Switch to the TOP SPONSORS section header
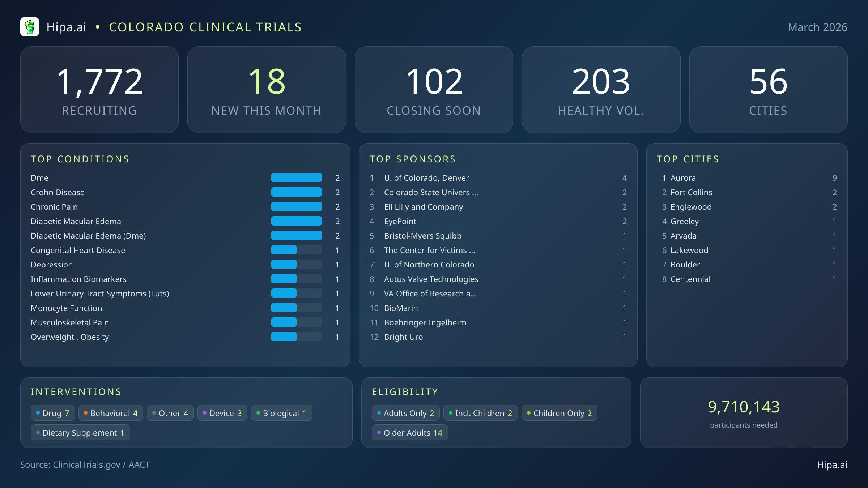 click(413, 159)
